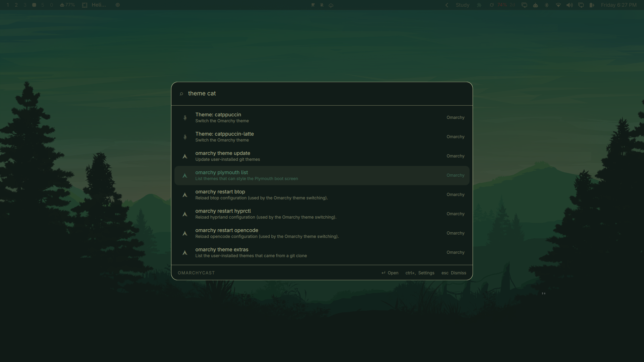Click the magnifier search icon
This screenshot has width=644, height=362.
[x=181, y=94]
